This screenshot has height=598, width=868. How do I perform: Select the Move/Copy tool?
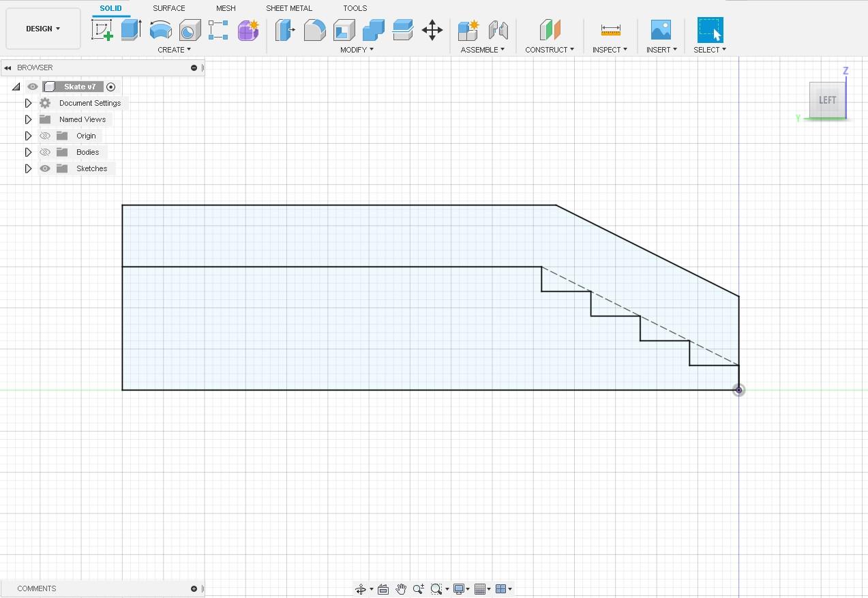(432, 30)
